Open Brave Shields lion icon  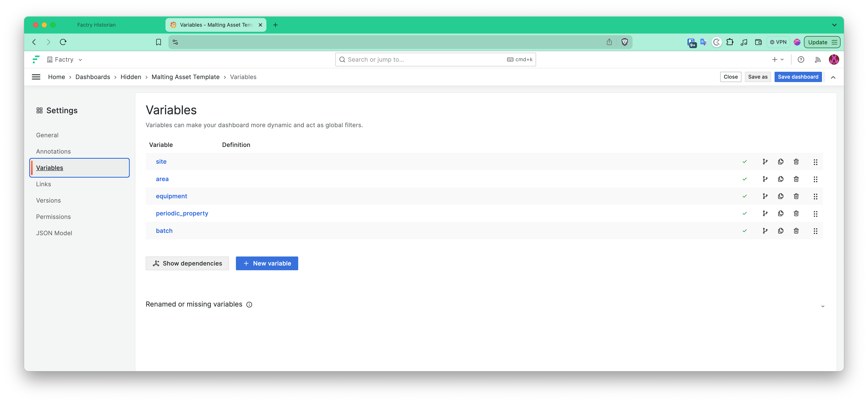coord(624,42)
